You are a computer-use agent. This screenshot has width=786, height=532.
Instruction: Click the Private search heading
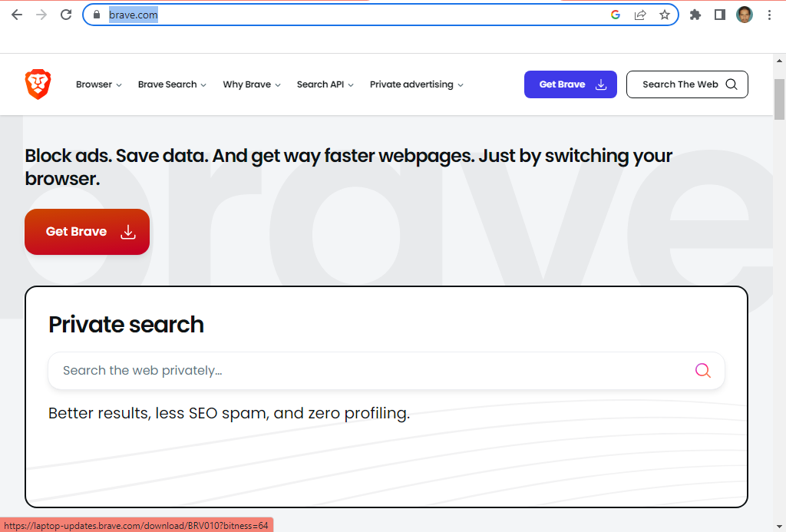[x=127, y=325]
